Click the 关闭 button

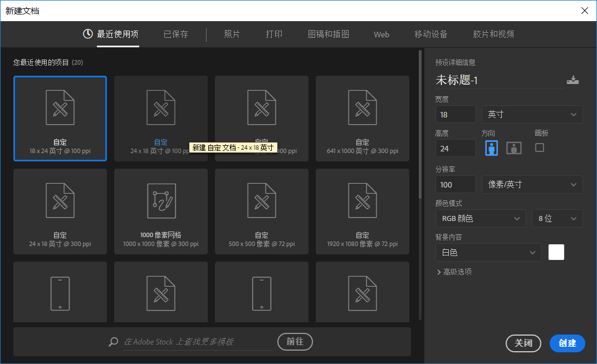click(523, 343)
